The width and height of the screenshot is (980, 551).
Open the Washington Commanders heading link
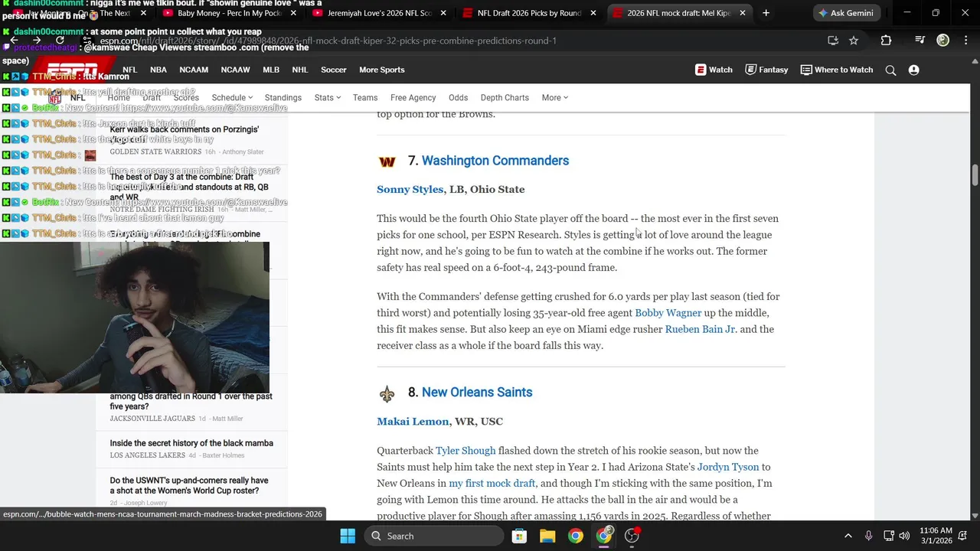coord(495,161)
